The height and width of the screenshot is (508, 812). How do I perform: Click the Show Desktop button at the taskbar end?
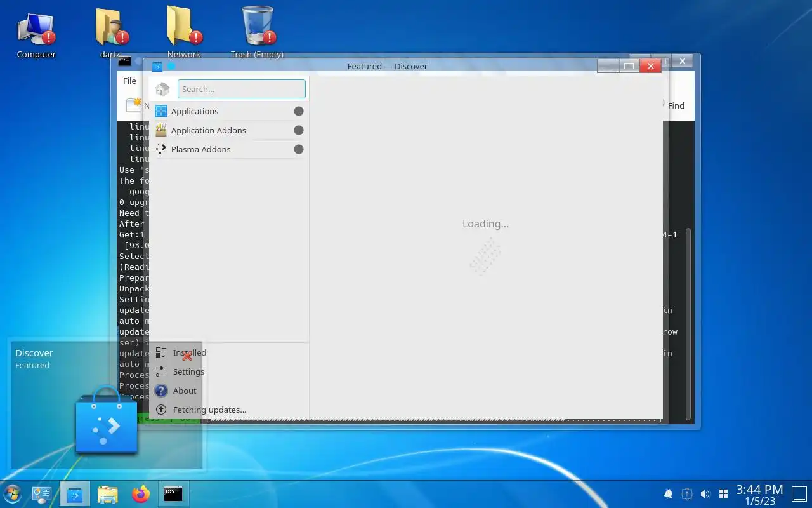pos(800,494)
